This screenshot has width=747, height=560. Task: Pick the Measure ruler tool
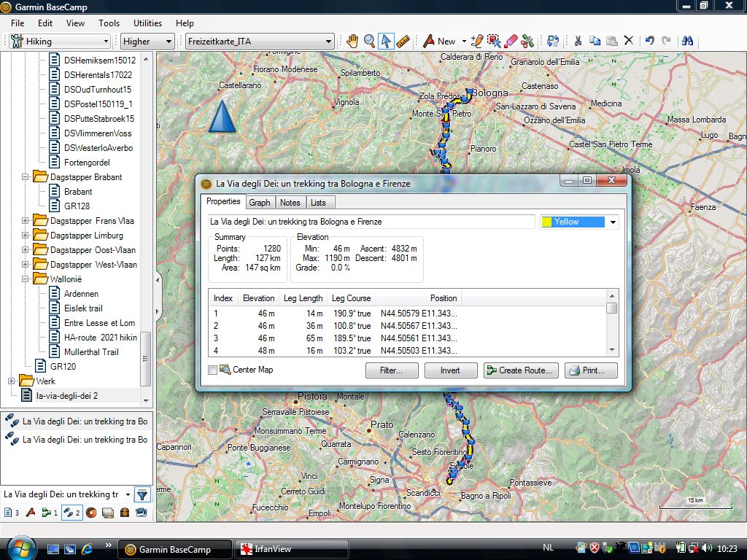(403, 42)
